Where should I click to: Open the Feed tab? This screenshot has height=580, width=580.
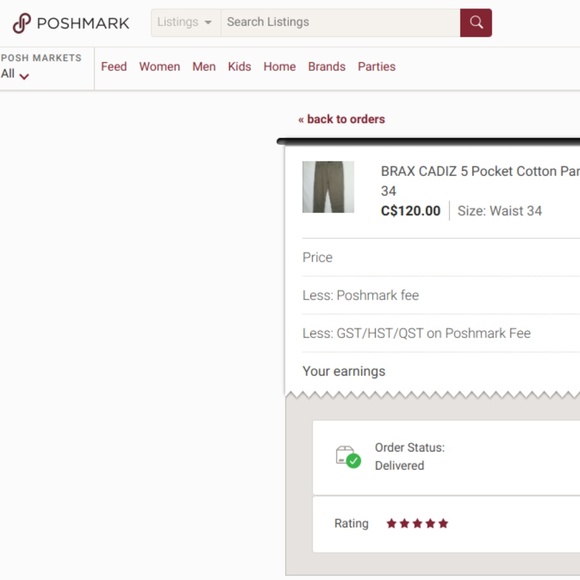tap(114, 67)
